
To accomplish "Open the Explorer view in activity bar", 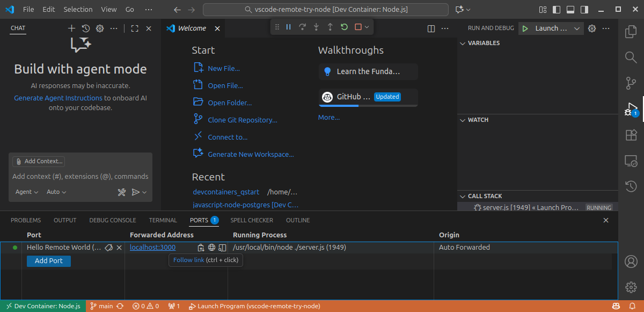I will pos(631,31).
